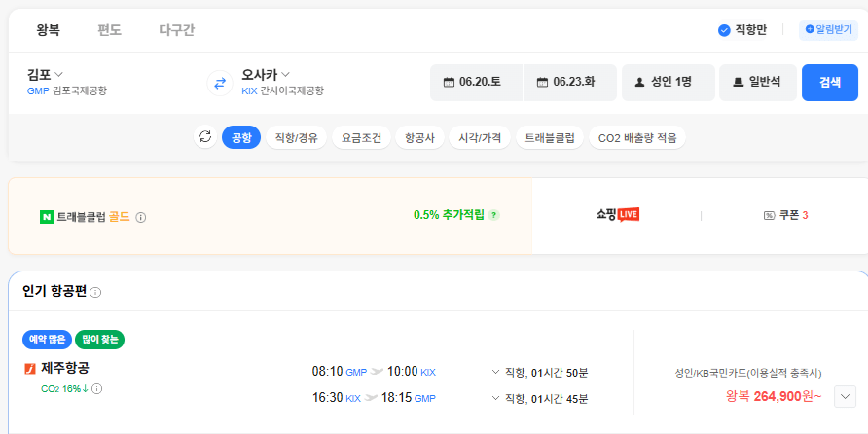Open the 오사카 arrival airport dropdown

tap(266, 74)
